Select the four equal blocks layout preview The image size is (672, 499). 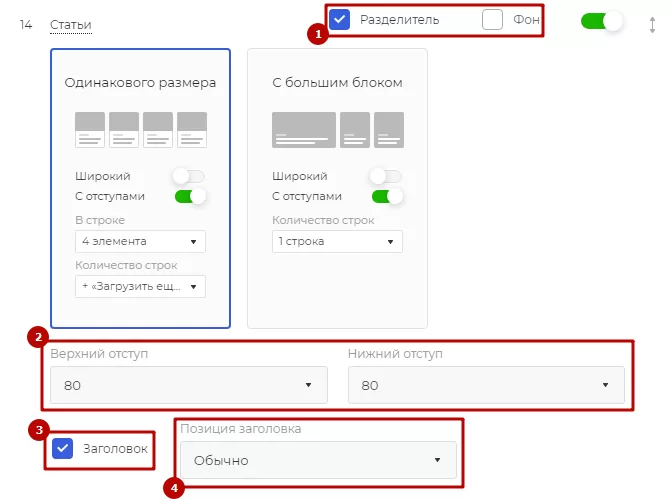(141, 130)
